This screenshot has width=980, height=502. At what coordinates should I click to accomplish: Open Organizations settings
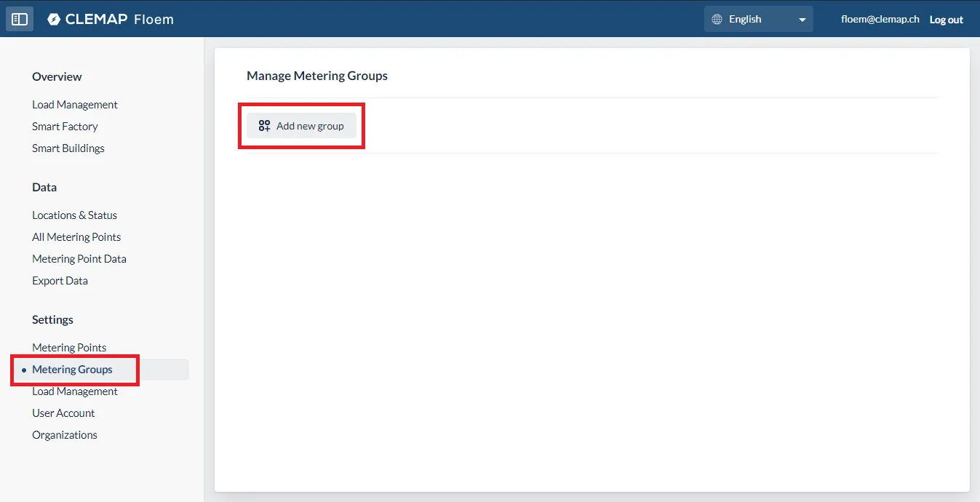click(x=65, y=435)
